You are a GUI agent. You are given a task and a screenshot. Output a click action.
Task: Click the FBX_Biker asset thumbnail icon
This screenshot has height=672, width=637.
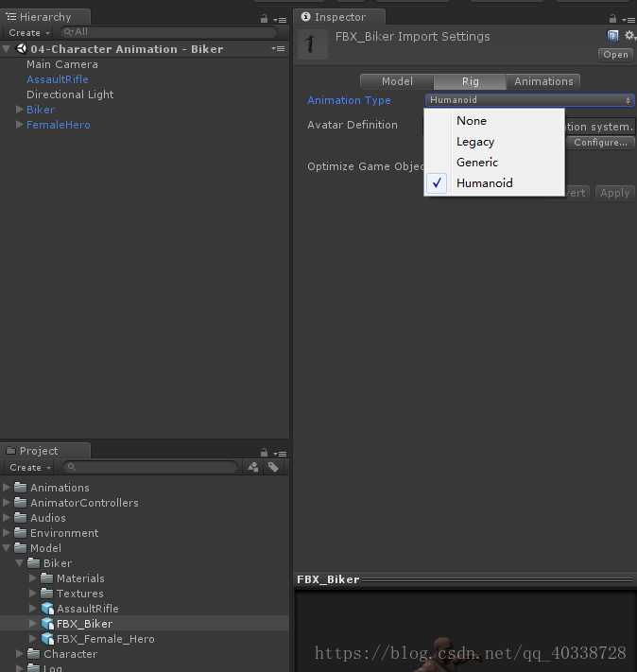tap(313, 44)
